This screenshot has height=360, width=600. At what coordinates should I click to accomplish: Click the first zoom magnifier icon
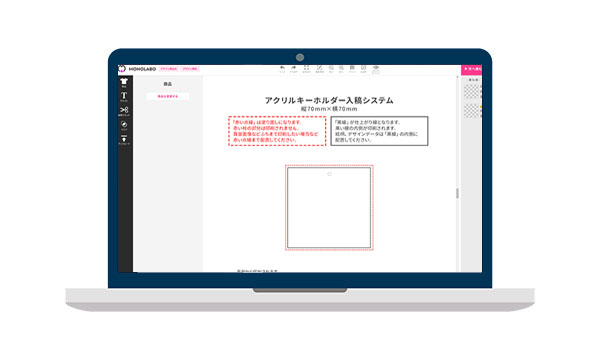[x=331, y=69]
